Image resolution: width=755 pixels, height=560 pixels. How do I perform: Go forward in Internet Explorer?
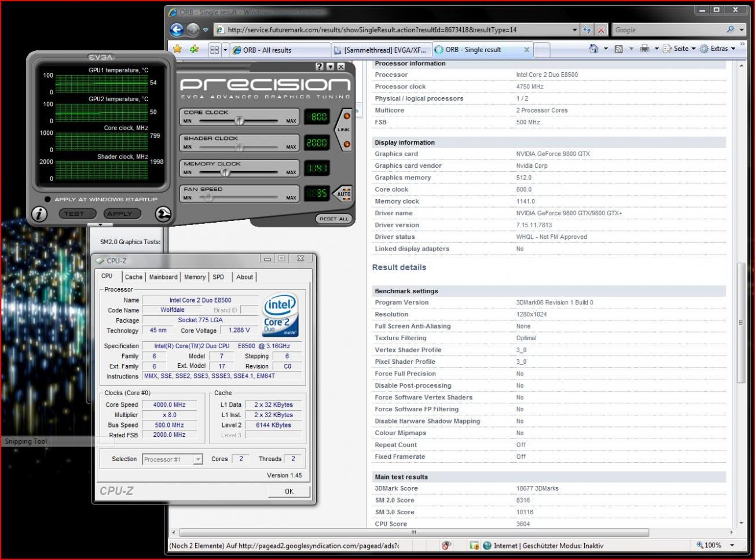[x=193, y=30]
